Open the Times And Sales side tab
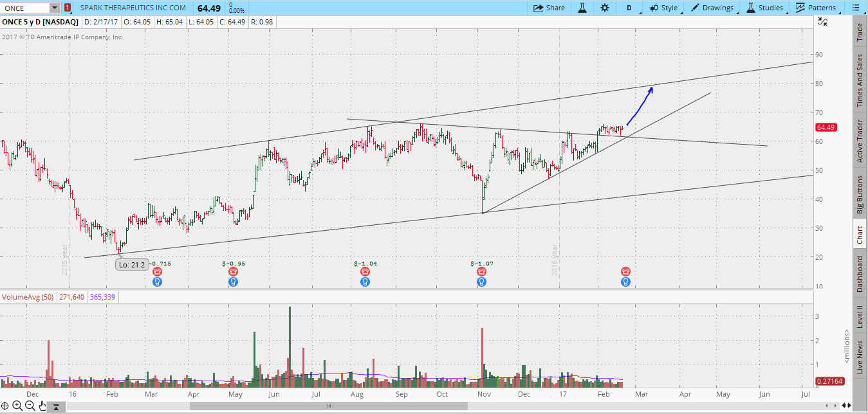Image resolution: width=868 pixels, height=414 pixels. click(x=859, y=80)
